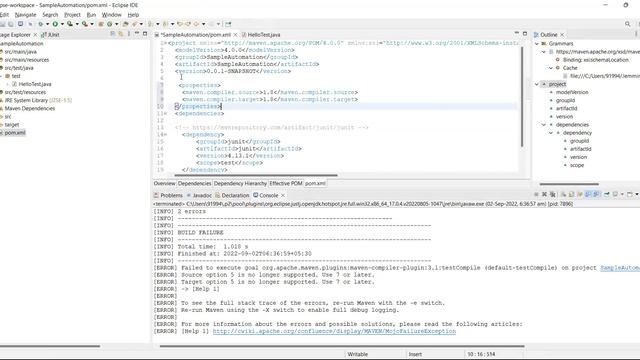Click the editor horizontal scrollbar
Image resolution: width=640 pixels, height=360 pixels.
(x=256, y=175)
